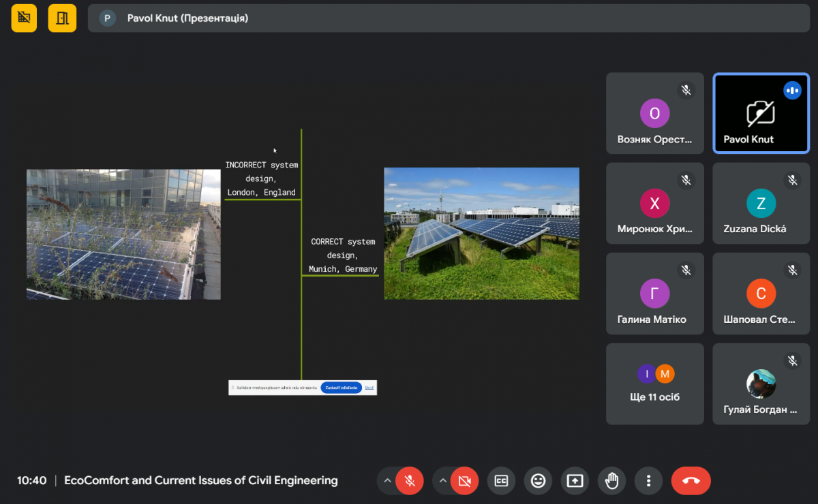Unmute your microphone

point(410,481)
